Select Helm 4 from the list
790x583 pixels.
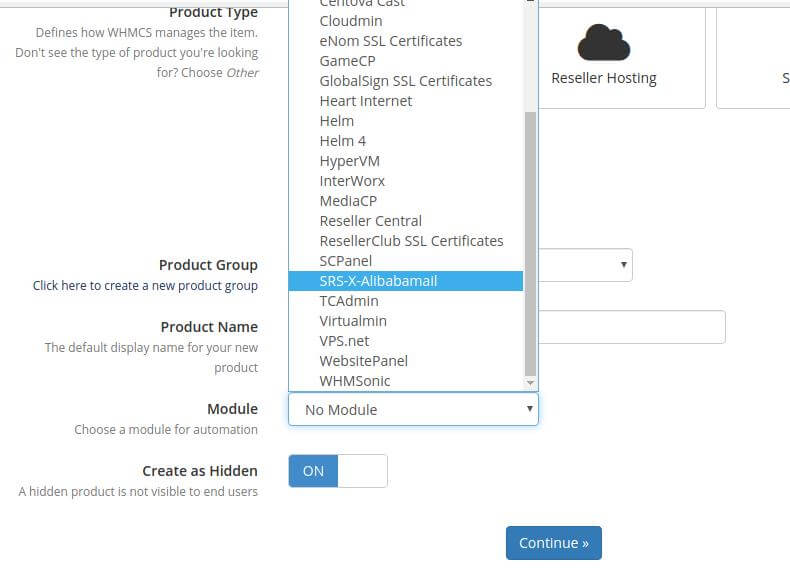[406, 141]
